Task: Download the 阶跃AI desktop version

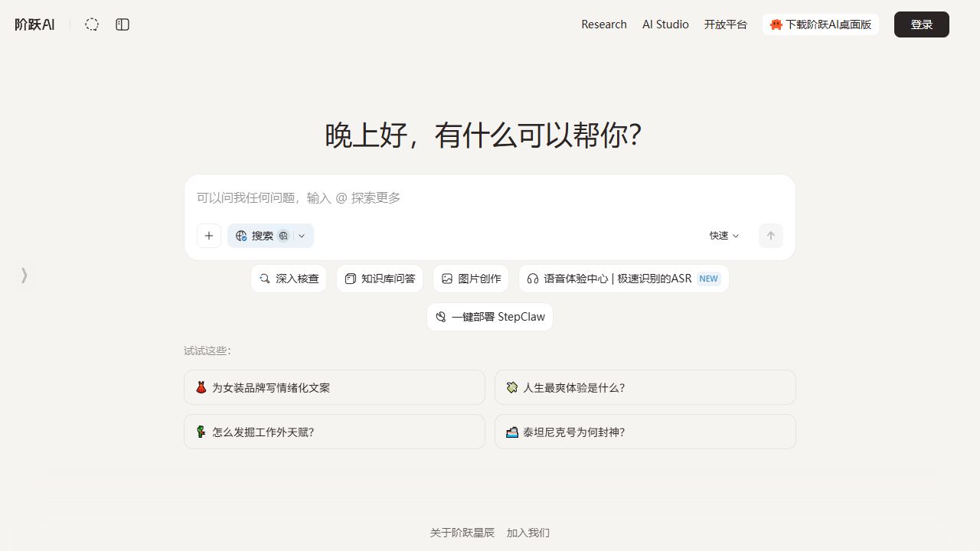Action: (820, 24)
